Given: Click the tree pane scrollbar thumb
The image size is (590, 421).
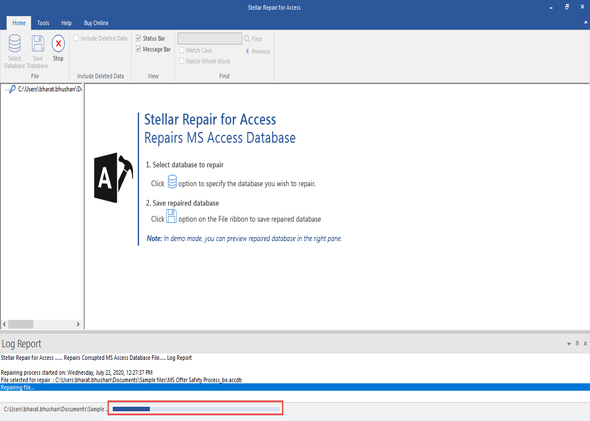Looking at the screenshot, I should [x=21, y=324].
